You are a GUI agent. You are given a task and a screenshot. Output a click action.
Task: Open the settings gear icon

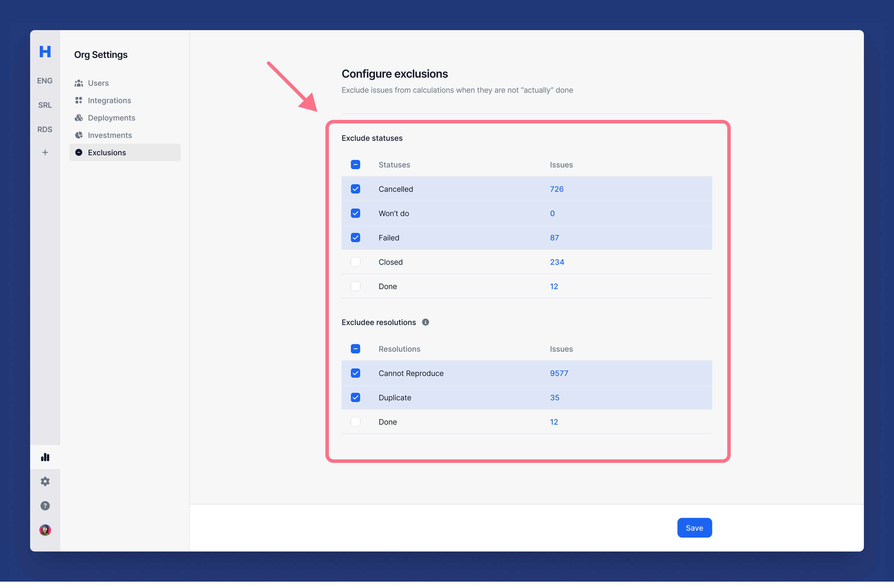pyautogui.click(x=45, y=481)
